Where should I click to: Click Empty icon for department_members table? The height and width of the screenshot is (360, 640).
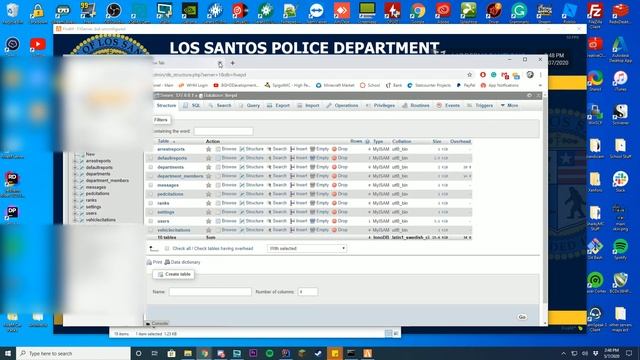tap(313, 176)
